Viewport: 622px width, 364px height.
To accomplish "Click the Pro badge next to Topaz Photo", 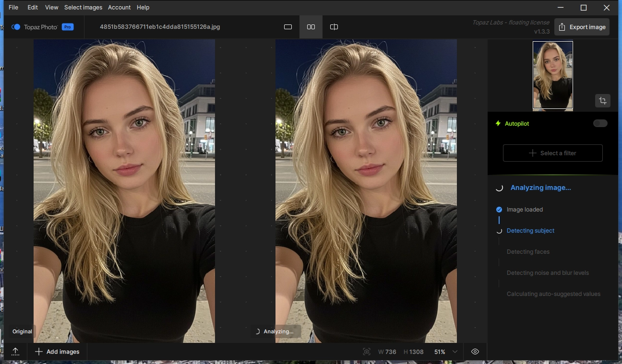I will point(68,27).
